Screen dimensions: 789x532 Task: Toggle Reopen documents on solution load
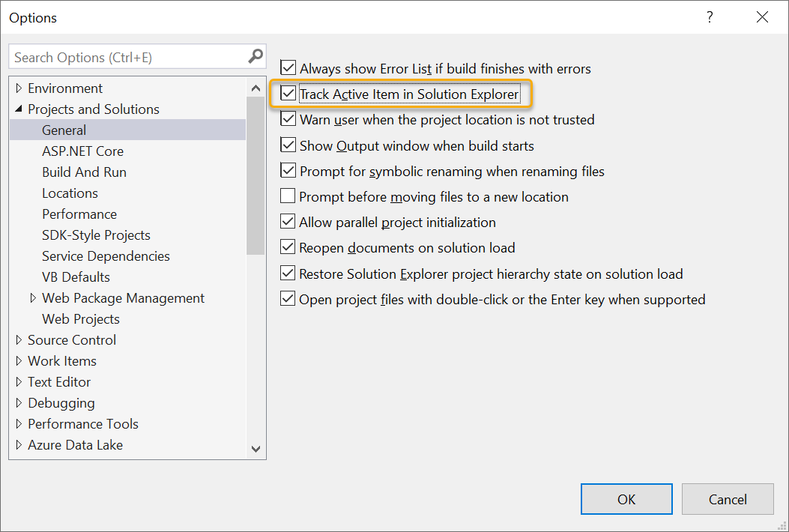(288, 247)
